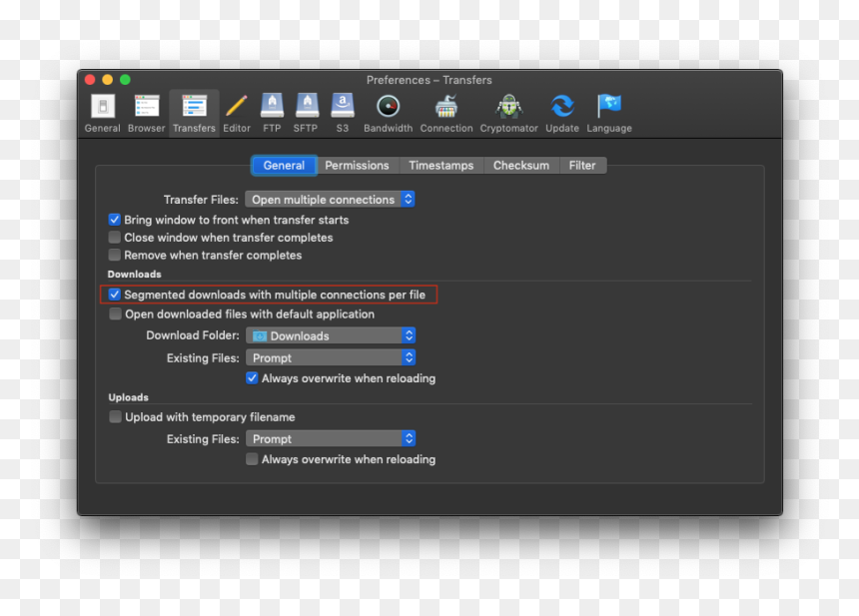The width and height of the screenshot is (859, 616).
Task: Open the Browser preferences pane
Action: [146, 114]
